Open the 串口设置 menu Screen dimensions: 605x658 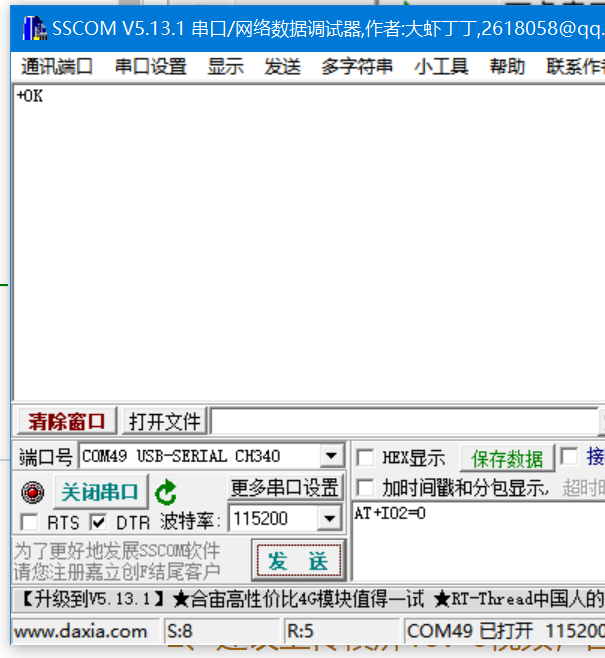click(x=150, y=67)
